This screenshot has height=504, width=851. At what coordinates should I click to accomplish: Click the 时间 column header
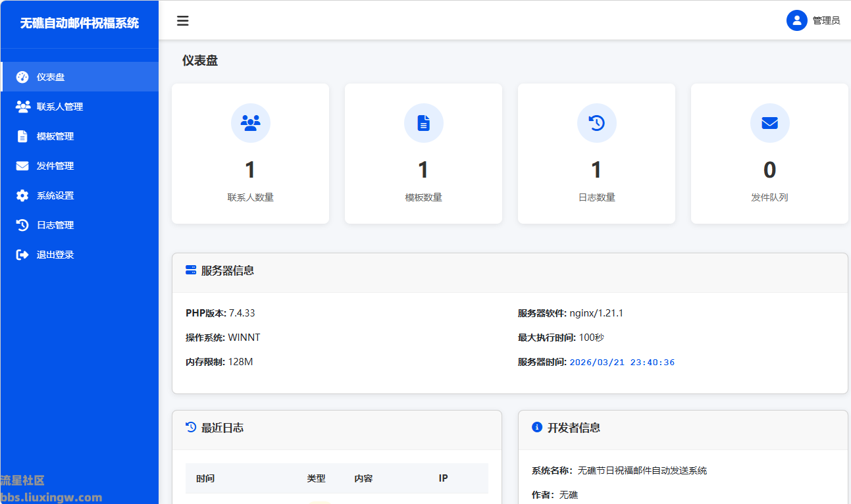[205, 478]
